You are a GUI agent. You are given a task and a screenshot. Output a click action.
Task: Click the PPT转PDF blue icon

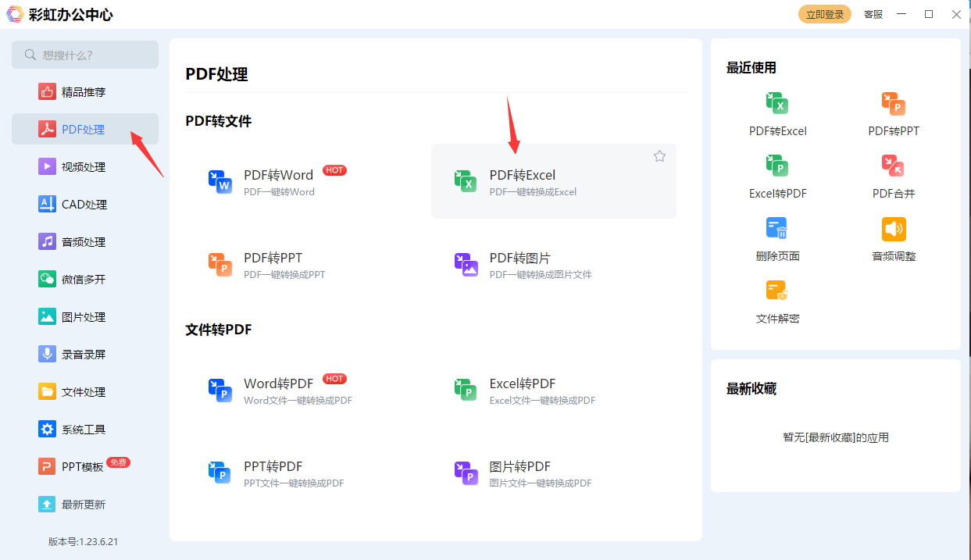point(220,473)
